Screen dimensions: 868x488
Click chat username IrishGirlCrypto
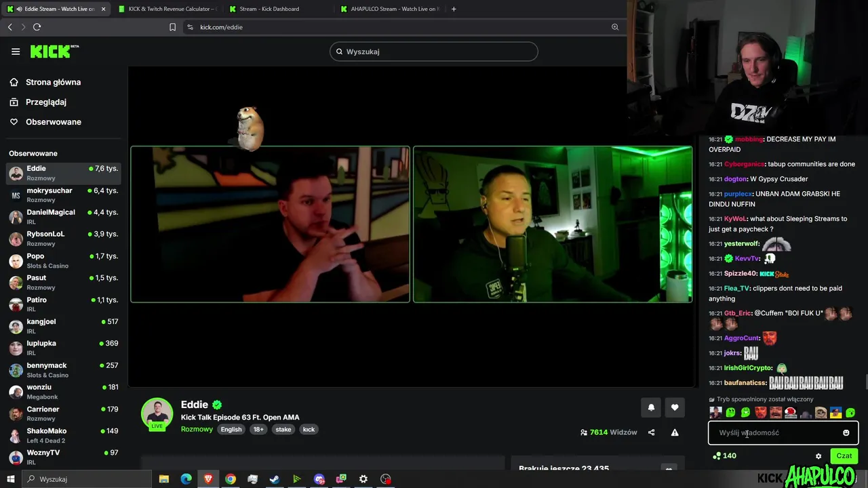click(748, 368)
